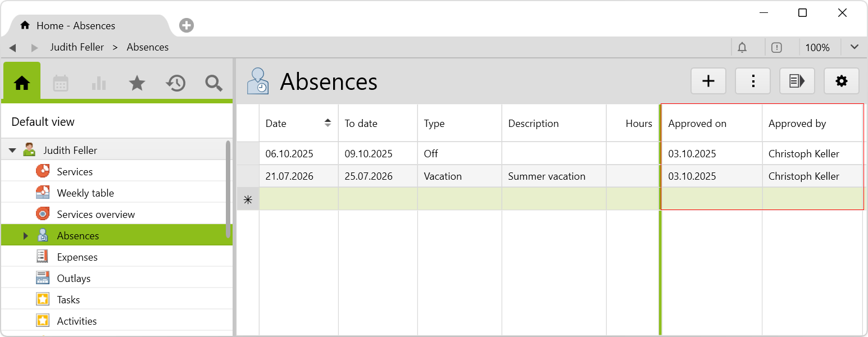Image resolution: width=868 pixels, height=337 pixels.
Task: Select the Home - Absences tab
Action: pyautogui.click(x=76, y=26)
